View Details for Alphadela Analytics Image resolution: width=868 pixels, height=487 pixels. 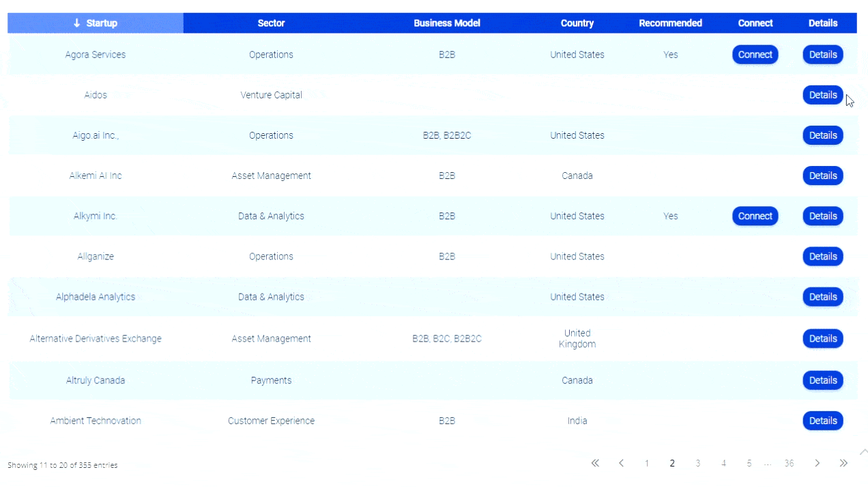tap(822, 297)
